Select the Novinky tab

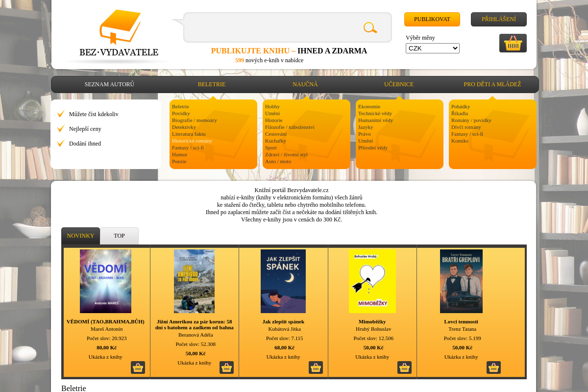(x=80, y=236)
